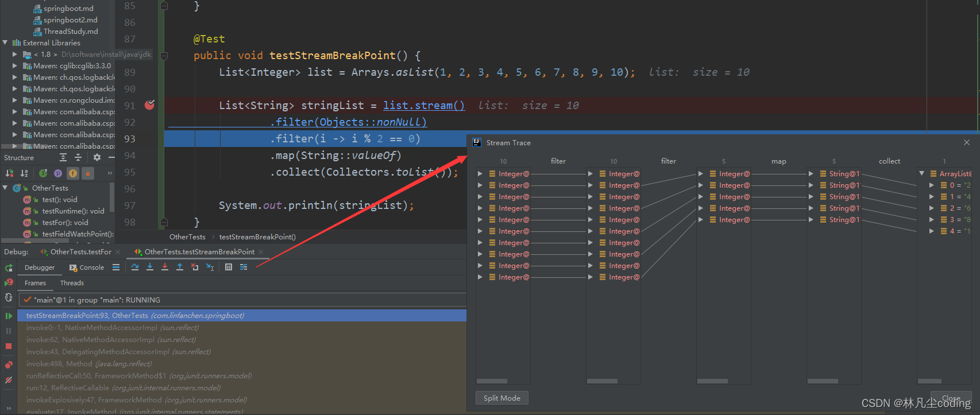Toggle Sort Alphabetically in the Structure toolbar

[x=24, y=173]
